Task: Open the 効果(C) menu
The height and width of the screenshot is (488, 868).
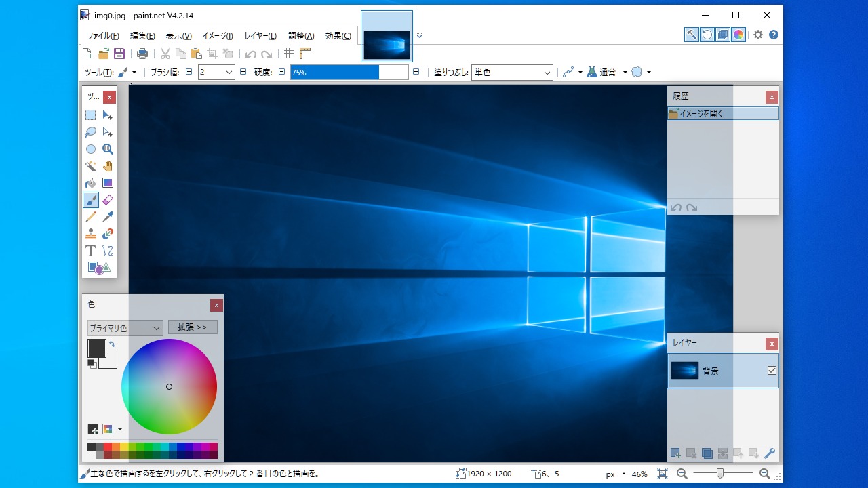Action: [x=338, y=36]
